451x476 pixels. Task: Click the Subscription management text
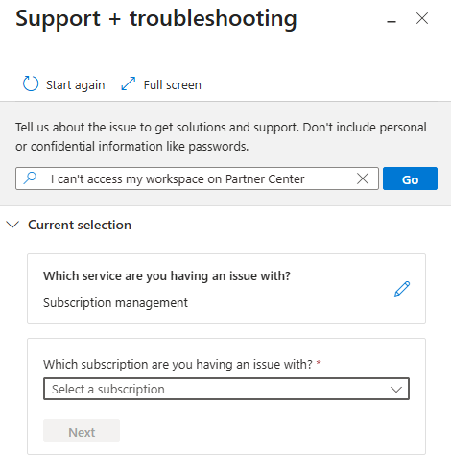point(115,302)
